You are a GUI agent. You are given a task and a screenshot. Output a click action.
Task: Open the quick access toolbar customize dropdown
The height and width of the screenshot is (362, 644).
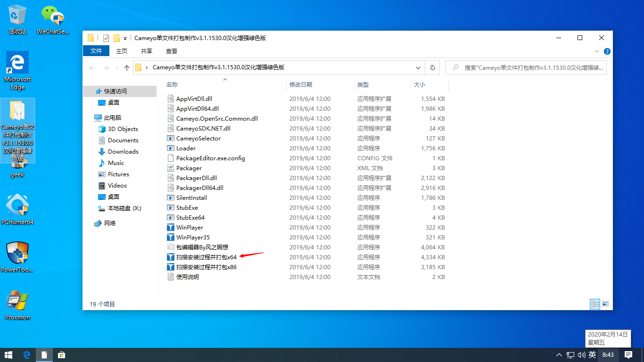tap(125, 38)
